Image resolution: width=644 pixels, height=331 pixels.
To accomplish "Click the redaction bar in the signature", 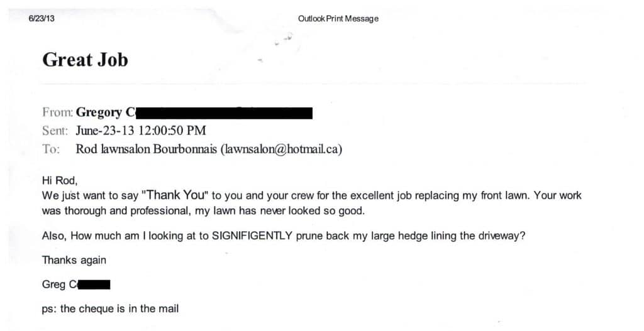I will pyautogui.click(x=94, y=285).
